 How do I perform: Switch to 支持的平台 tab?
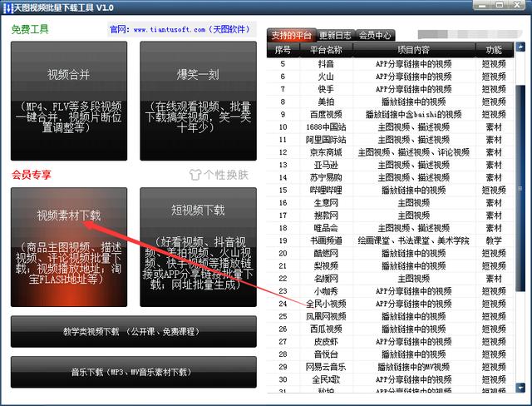[x=292, y=35]
